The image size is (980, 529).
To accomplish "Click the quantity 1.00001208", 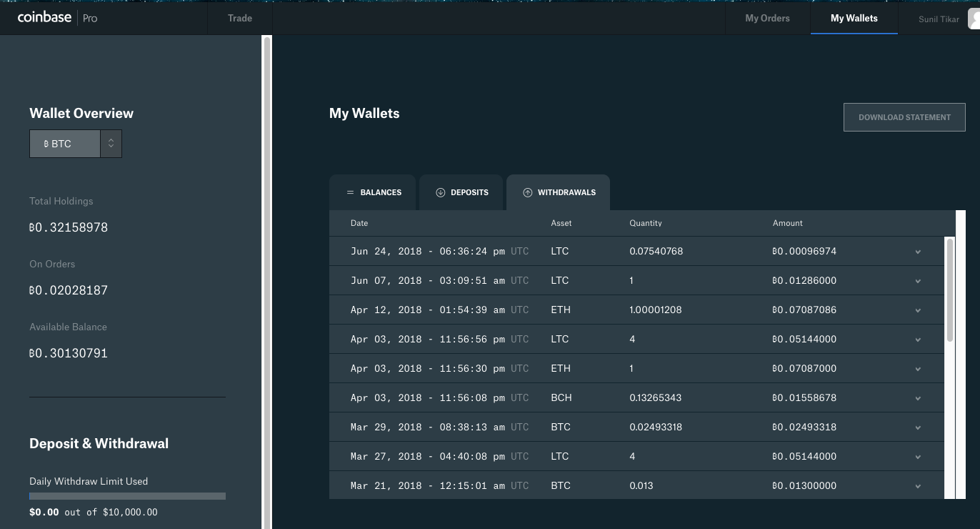I will click(656, 310).
